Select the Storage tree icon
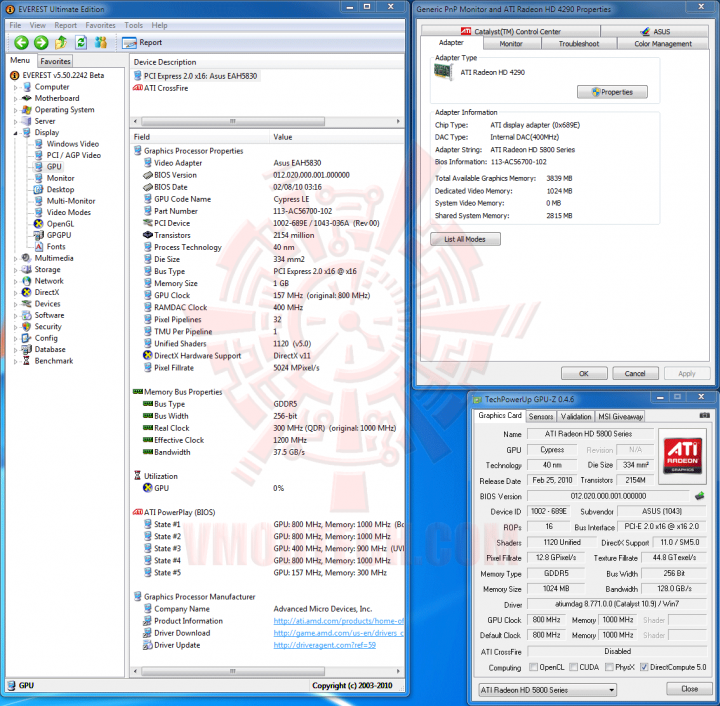 [x=27, y=269]
